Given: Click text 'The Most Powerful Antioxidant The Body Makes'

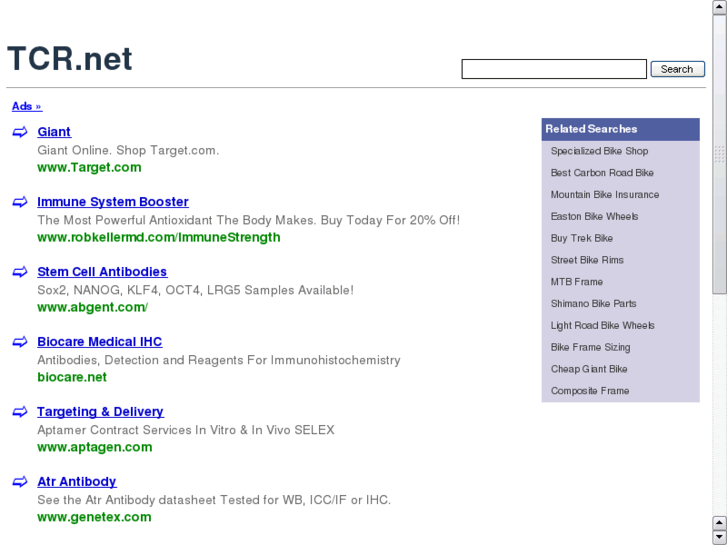Looking at the screenshot, I should pos(176,220).
